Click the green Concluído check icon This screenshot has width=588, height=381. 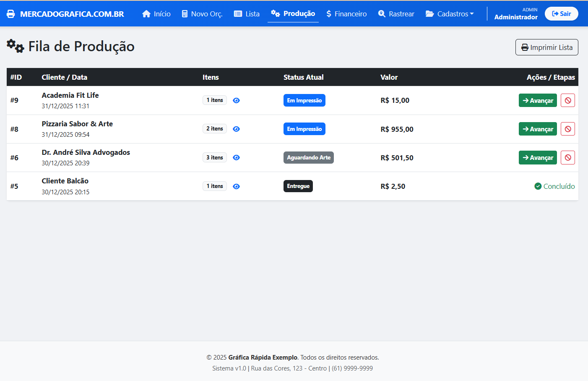point(538,186)
